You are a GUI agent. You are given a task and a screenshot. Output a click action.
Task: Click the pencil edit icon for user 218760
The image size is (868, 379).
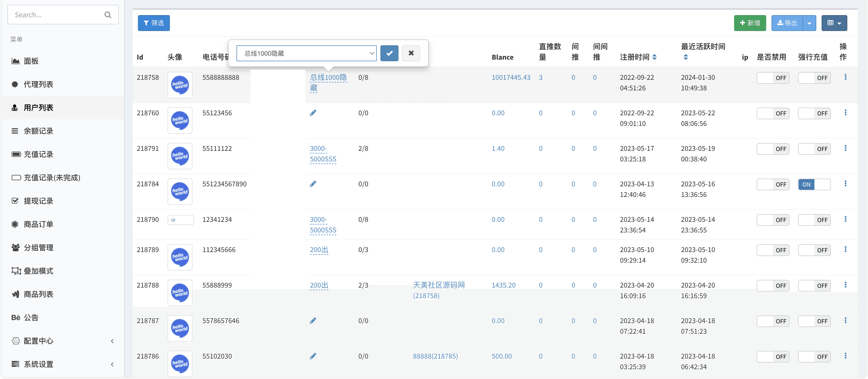tap(313, 113)
